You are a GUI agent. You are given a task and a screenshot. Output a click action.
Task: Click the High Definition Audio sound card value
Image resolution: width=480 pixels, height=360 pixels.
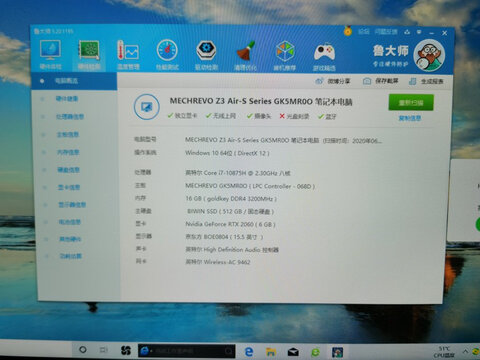232,249
